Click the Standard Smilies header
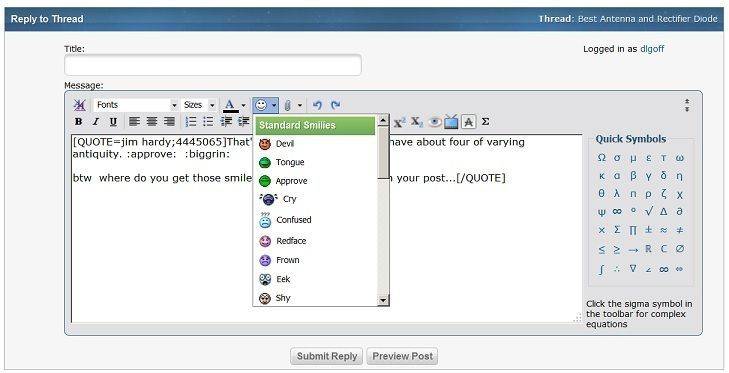Viewport: 729px width, 373px height. 315,126
